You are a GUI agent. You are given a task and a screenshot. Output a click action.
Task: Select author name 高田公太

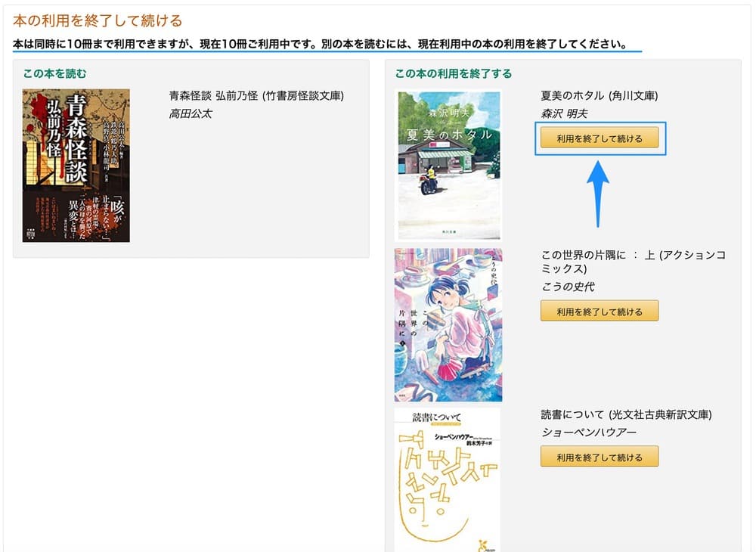tap(191, 113)
